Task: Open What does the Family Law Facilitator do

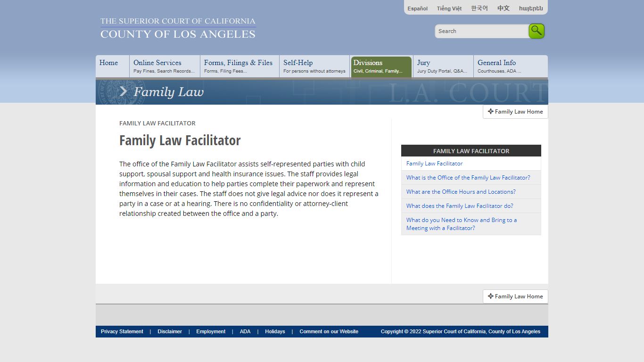Action: pyautogui.click(x=471, y=206)
